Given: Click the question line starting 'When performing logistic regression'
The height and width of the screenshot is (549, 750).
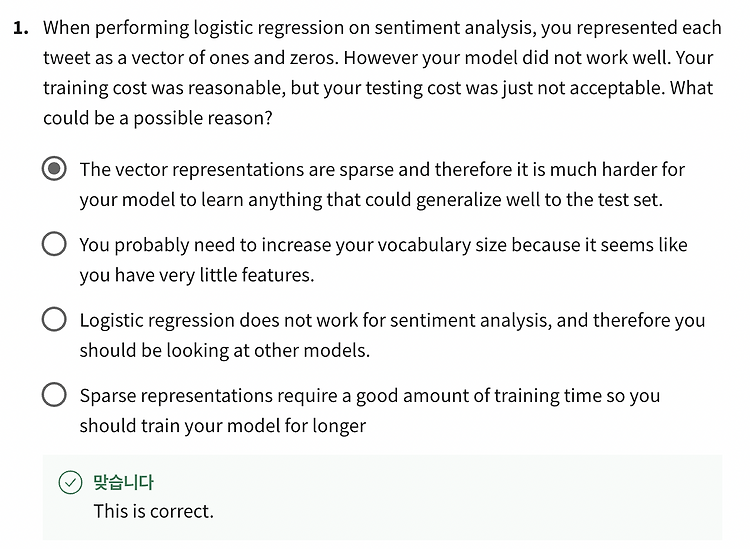Looking at the screenshot, I should point(382,28).
